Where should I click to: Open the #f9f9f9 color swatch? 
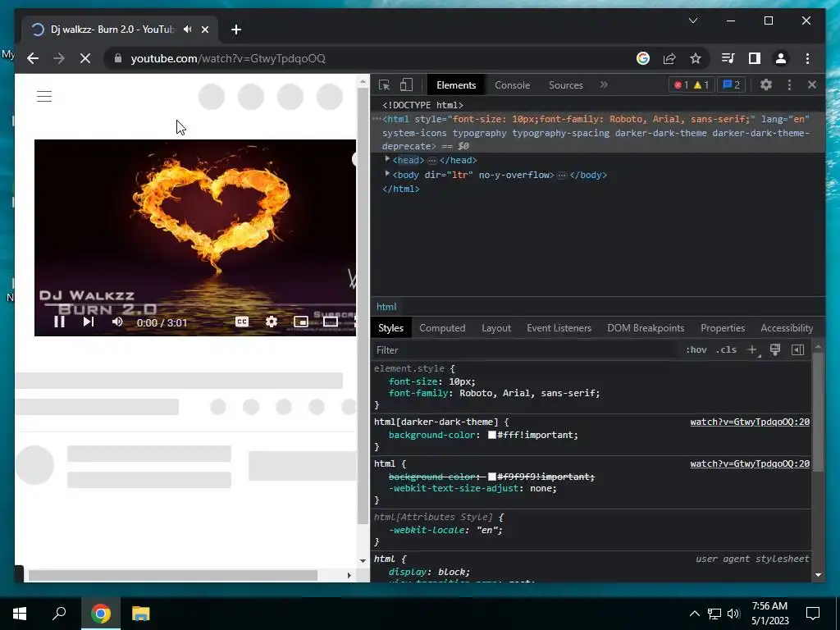pyautogui.click(x=492, y=477)
